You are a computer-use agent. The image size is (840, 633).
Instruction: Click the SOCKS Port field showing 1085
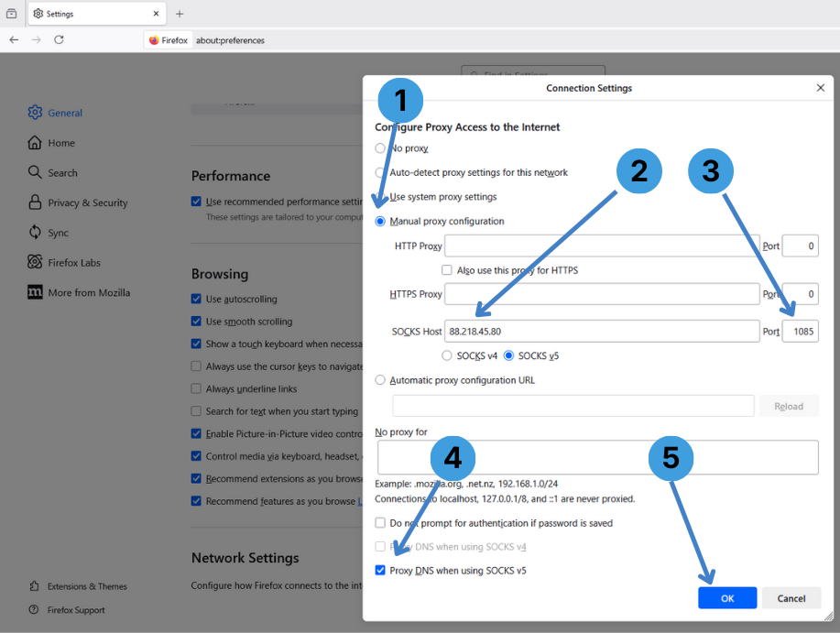[800, 332]
